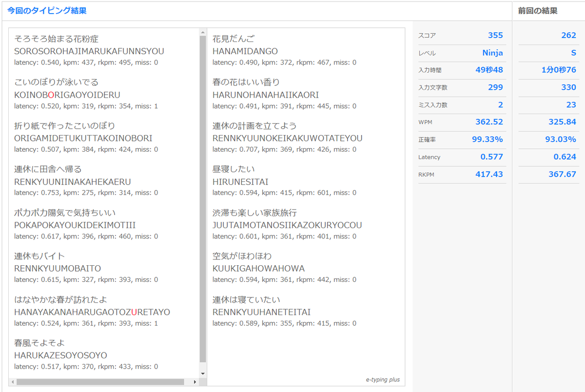The image size is (585, 392).
Task: Click the previous level value S
Action: (x=574, y=53)
